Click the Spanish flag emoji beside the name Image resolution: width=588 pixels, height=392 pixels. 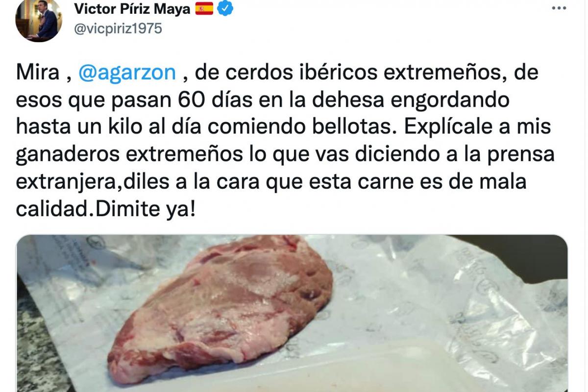pos(204,8)
